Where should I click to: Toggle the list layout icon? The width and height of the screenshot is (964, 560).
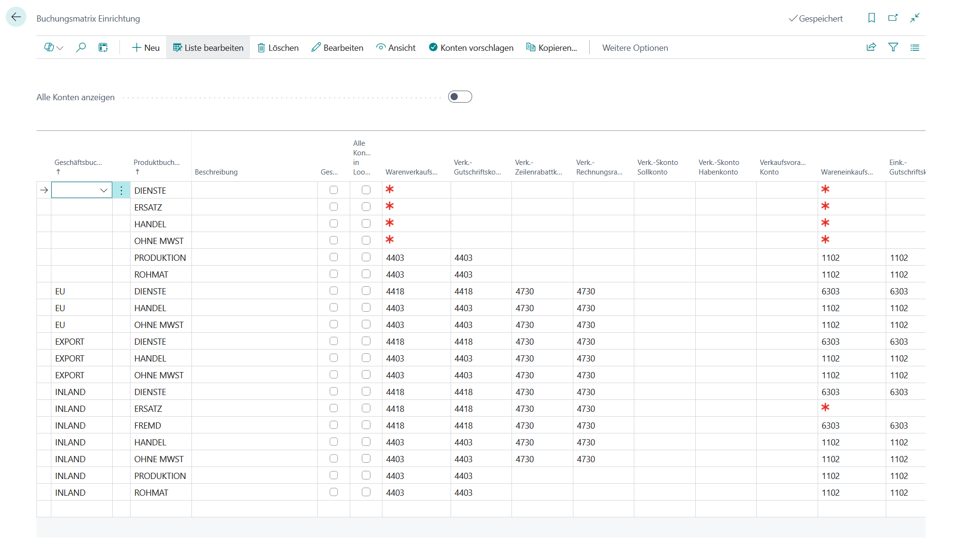tap(915, 47)
